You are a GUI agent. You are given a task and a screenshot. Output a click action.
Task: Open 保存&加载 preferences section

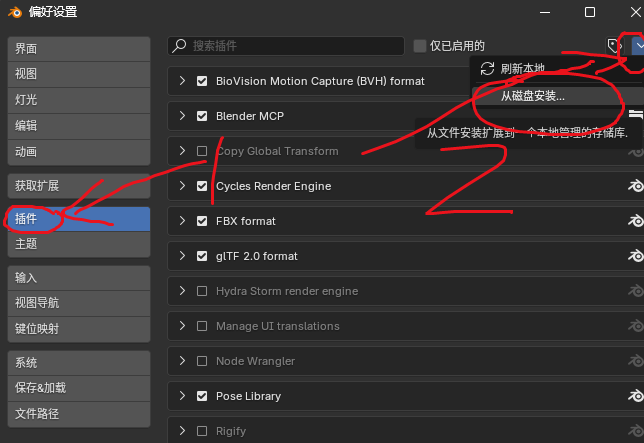pos(79,388)
